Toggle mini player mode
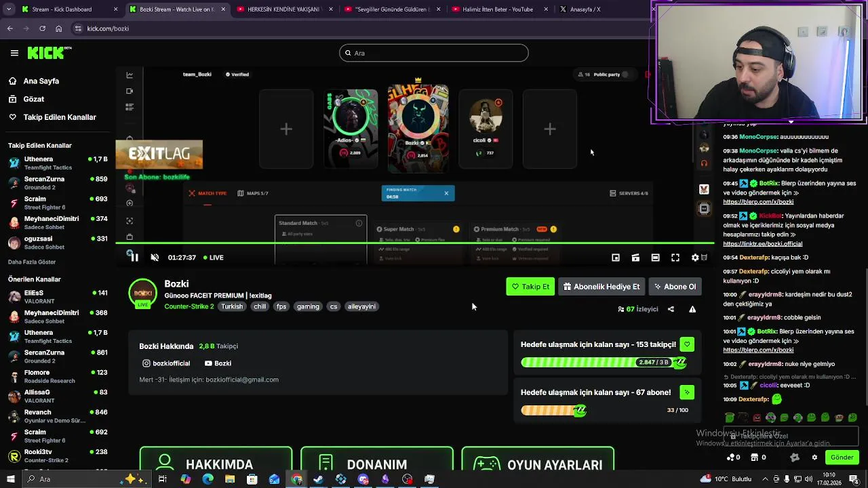Image resolution: width=868 pixels, height=488 pixels. tap(616, 258)
